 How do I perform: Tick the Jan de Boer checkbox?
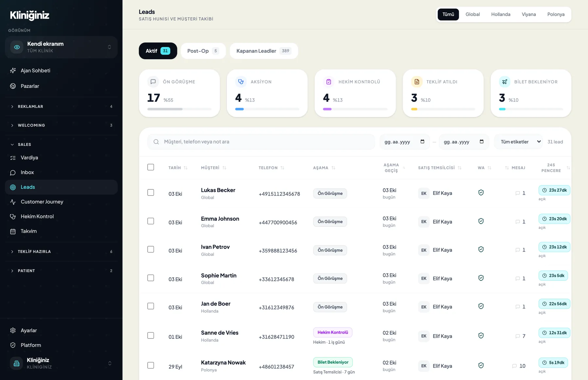(x=151, y=306)
